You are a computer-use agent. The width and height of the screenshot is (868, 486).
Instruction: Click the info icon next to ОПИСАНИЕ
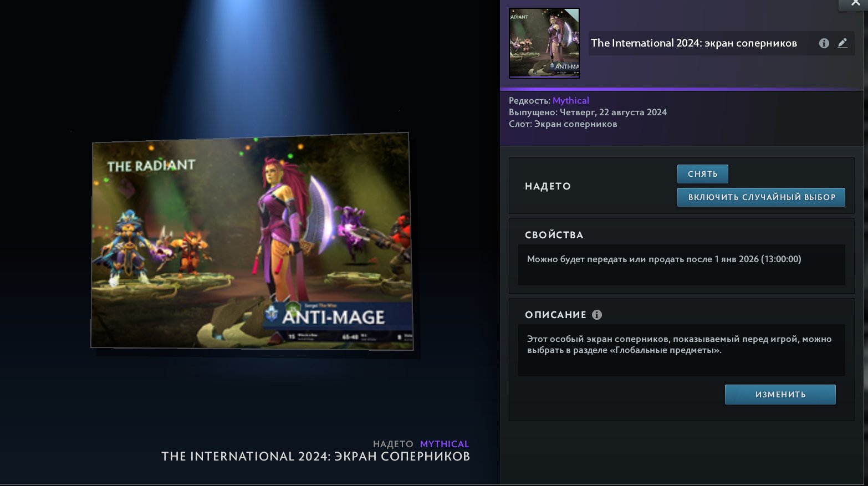click(597, 315)
